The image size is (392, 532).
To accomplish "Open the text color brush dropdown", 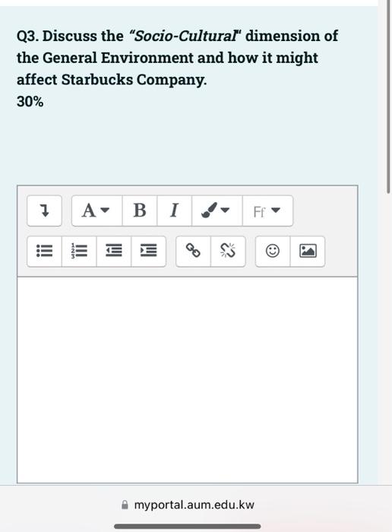I will (217, 211).
